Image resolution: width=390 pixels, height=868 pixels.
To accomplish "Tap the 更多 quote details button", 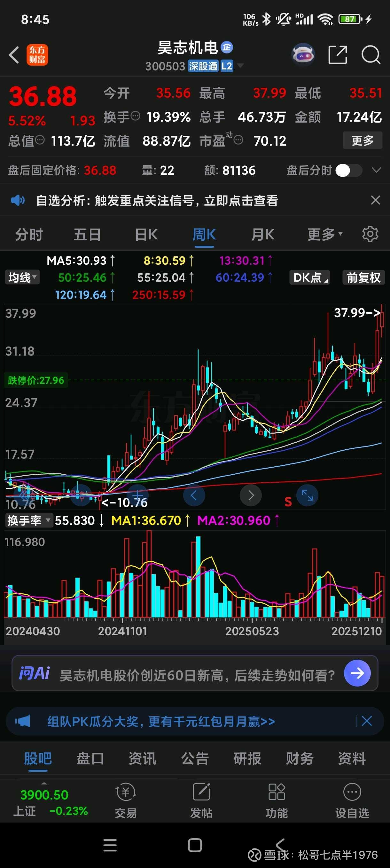I will (x=363, y=140).
